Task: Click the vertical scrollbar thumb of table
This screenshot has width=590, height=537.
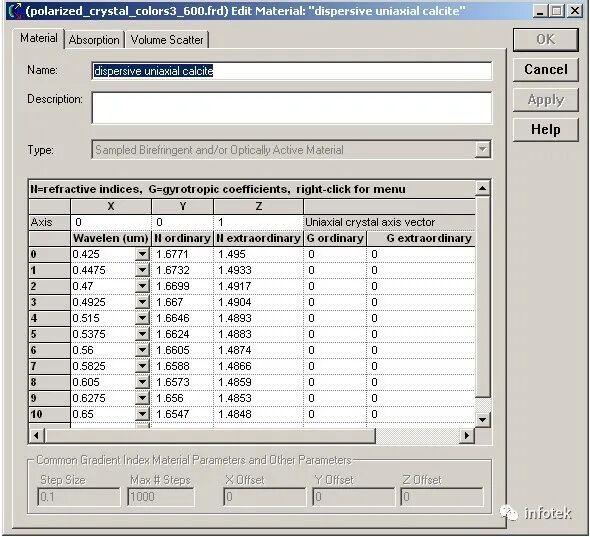Action: click(x=483, y=296)
